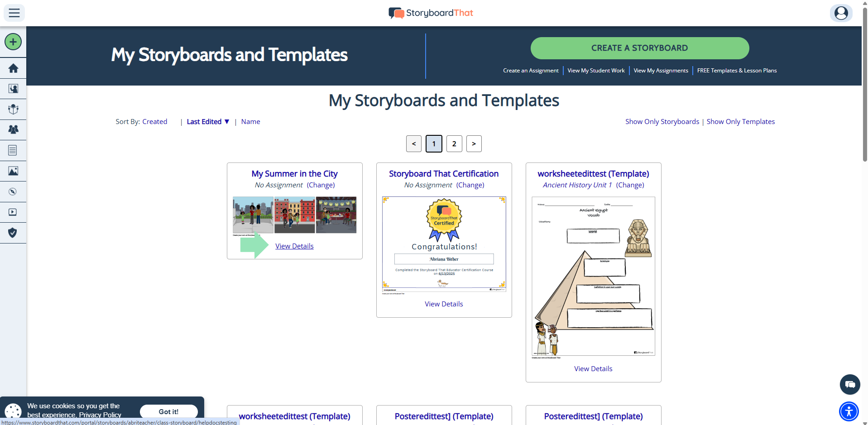Open worksheetedittest (Template) title above Ancient History

click(593, 174)
